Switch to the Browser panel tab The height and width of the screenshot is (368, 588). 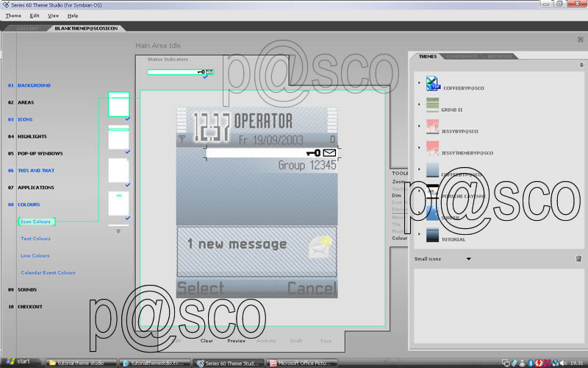point(499,57)
